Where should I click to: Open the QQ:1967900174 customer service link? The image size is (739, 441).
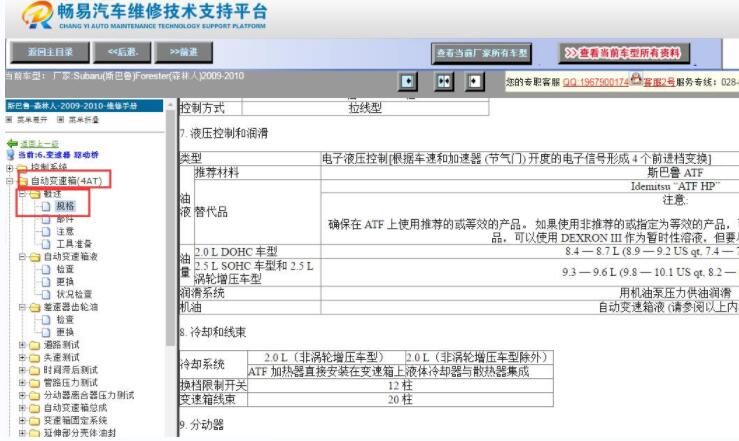coord(596,82)
